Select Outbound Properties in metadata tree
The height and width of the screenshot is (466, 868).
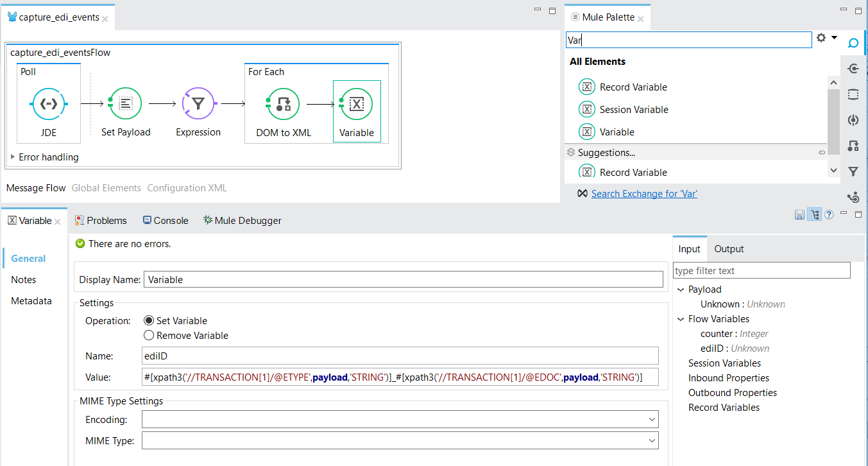coord(733,393)
